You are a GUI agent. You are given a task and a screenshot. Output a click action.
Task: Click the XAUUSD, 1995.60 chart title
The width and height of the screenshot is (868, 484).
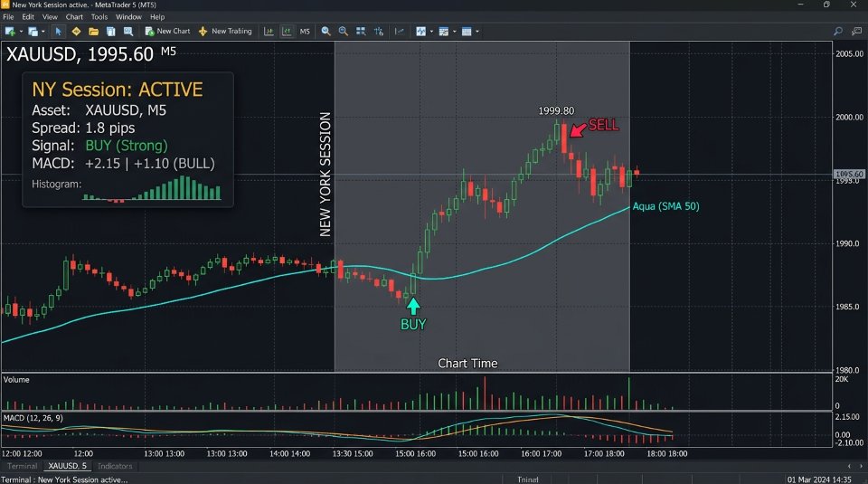point(80,54)
